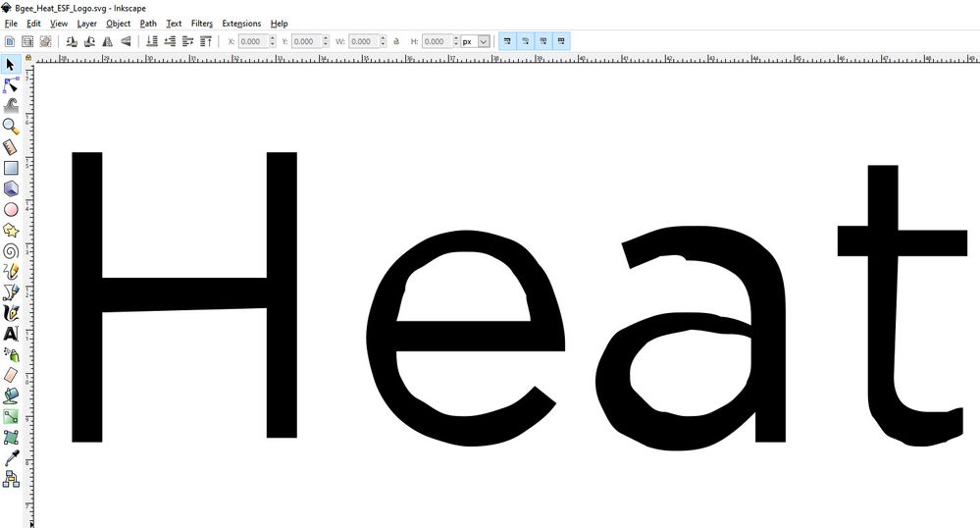Viewport: 980px width, 528px height.
Task: Click the X coordinate field
Action: [x=253, y=41]
